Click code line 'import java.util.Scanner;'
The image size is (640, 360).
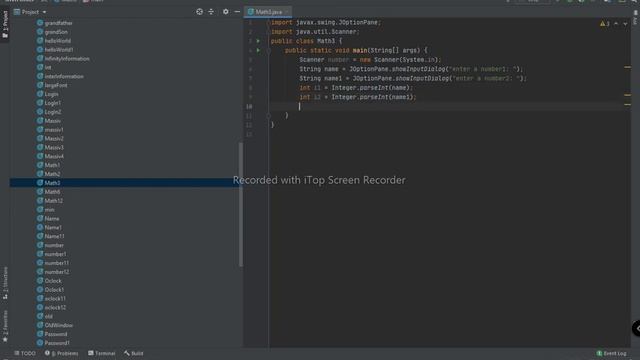(315, 32)
